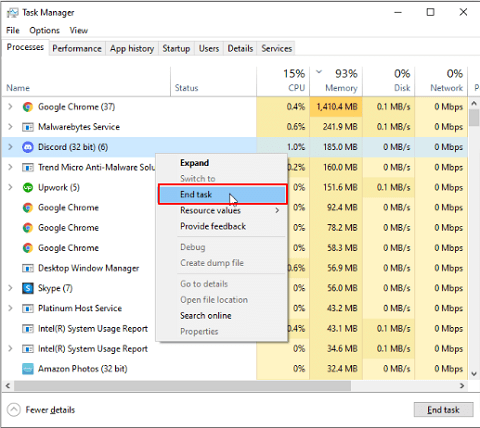Switch to the Performance tab
Screen dimensions: 480x428
click(x=77, y=49)
